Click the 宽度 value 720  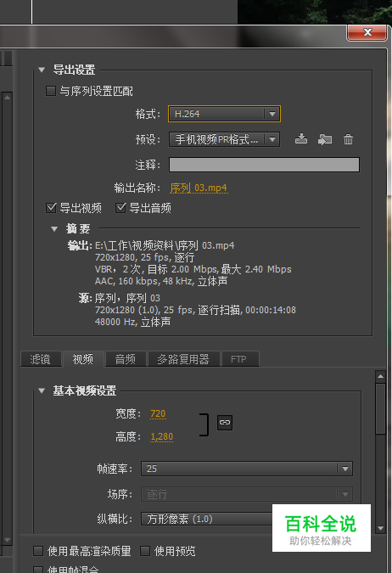pyautogui.click(x=158, y=413)
